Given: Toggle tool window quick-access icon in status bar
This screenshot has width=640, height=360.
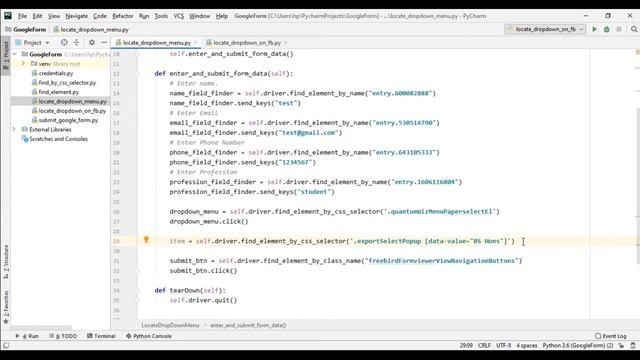Looking at the screenshot, I should pyautogui.click(x=6, y=345).
